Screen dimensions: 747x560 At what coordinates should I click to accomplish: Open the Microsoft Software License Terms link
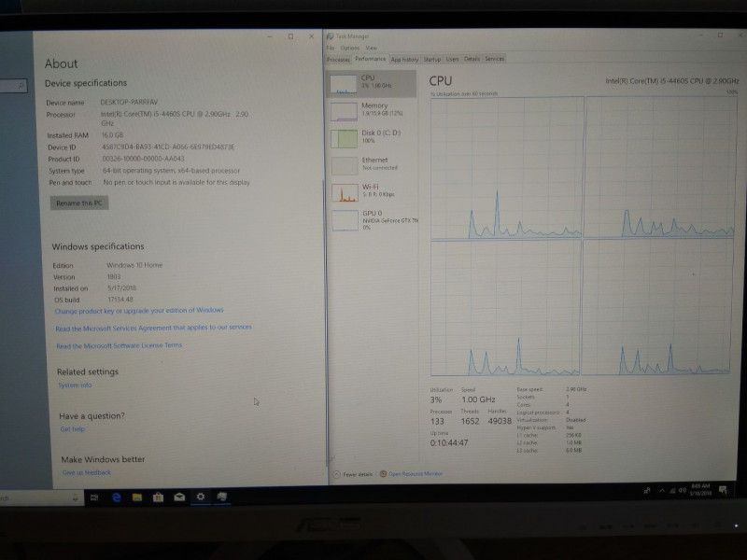120,345
